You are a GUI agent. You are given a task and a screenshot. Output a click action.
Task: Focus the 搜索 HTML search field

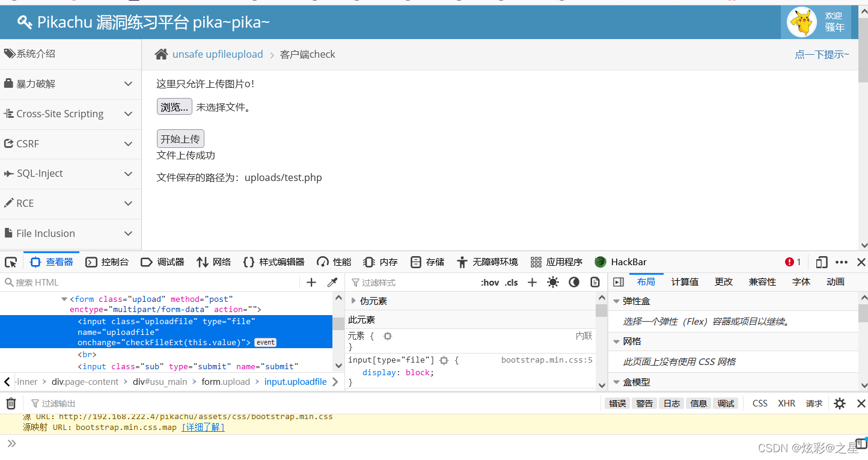(x=150, y=283)
